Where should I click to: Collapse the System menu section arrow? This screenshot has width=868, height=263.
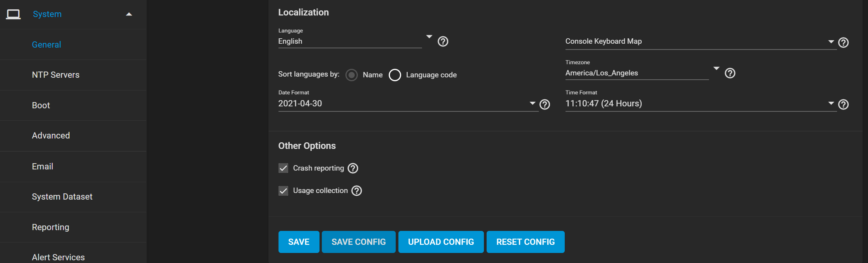pos(129,14)
